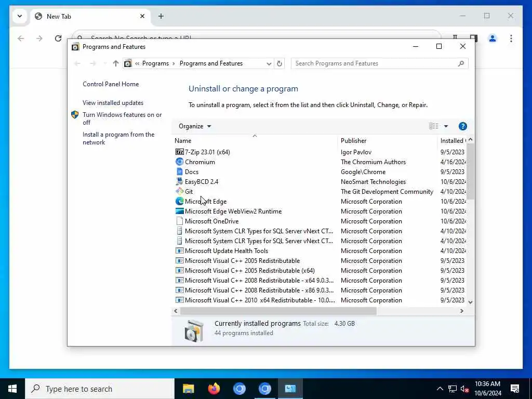Click NeoSmart Technologies publisher cell
This screenshot has width=532, height=399.
(373, 181)
